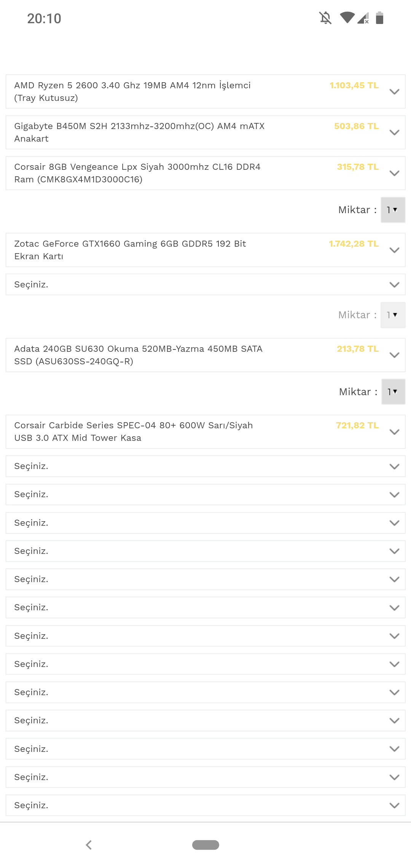Screen dimensions: 411x868
Task: Tap the 1.742,28 TL graphics card price
Action: pos(354,244)
